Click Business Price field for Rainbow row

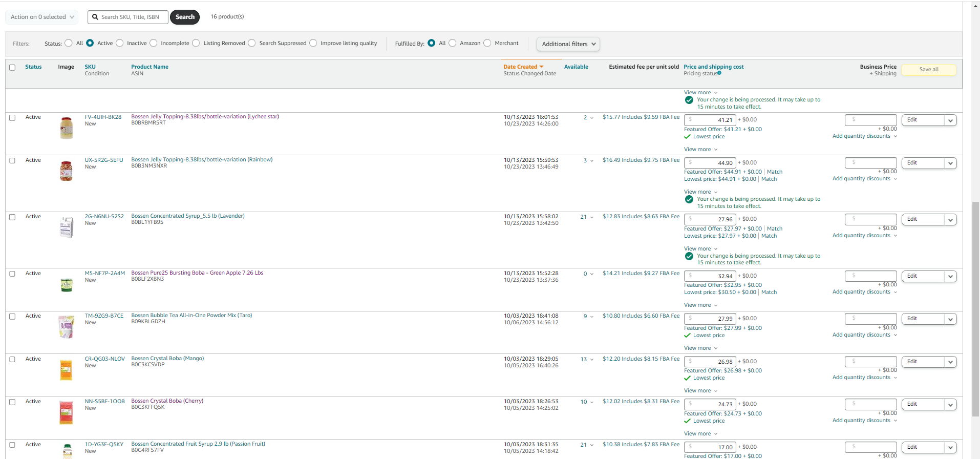[871, 163]
